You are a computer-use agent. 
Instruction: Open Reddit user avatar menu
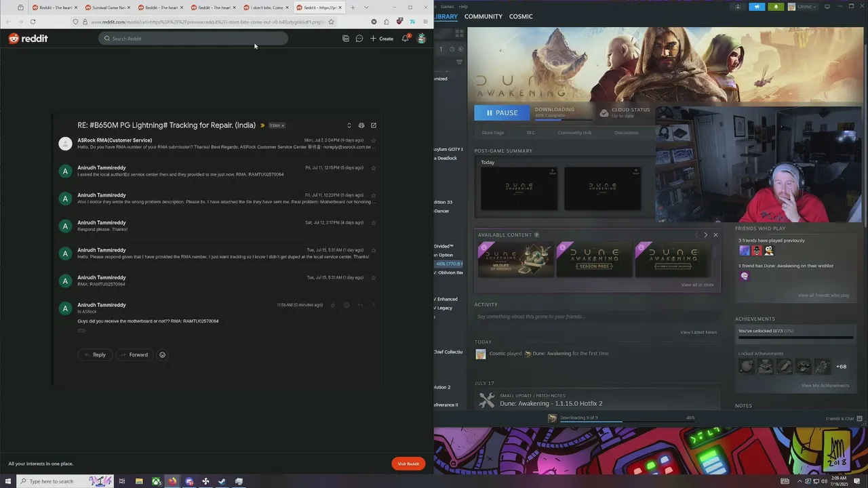point(421,39)
